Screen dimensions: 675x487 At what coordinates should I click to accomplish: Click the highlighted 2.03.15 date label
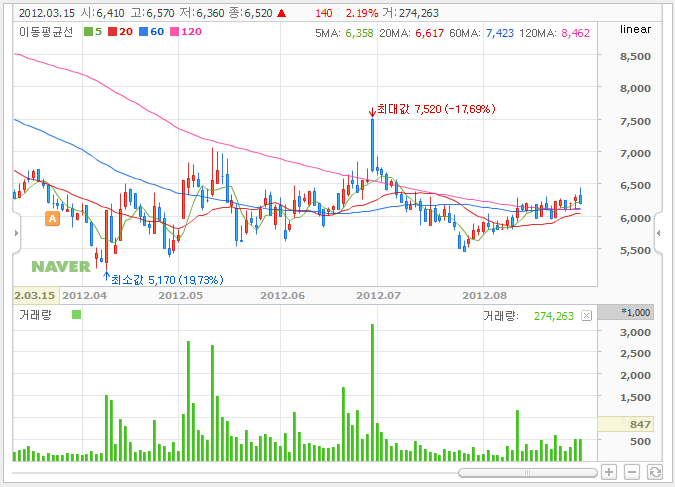[36, 295]
